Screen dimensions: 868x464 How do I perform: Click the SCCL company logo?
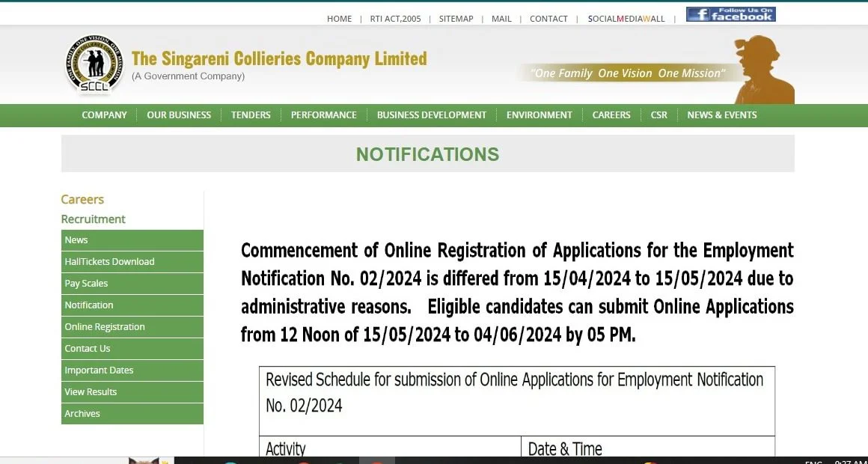click(x=94, y=64)
